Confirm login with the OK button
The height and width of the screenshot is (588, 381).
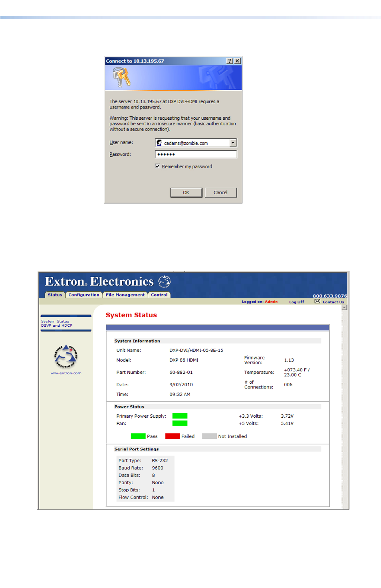(x=186, y=193)
